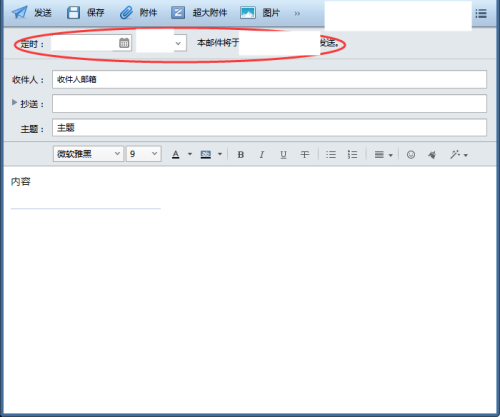Show more toolbar items via chevron
Screen dimensions: 500x417
click(297, 13)
